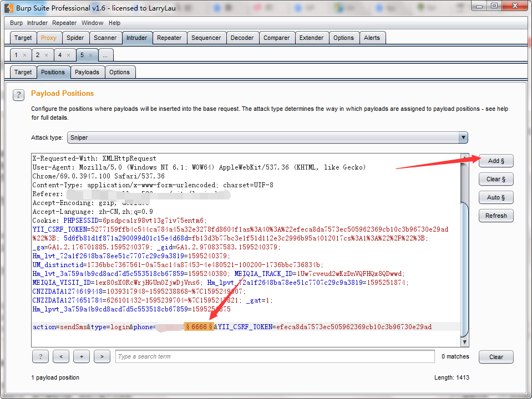Screen dimensions: 532x399
Task: Click the Auto § button
Action: pyautogui.click(x=496, y=198)
